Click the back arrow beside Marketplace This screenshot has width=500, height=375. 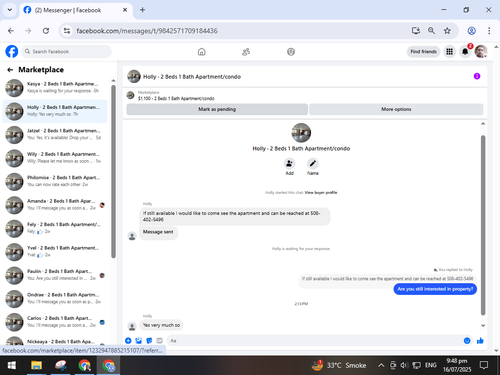(x=10, y=70)
